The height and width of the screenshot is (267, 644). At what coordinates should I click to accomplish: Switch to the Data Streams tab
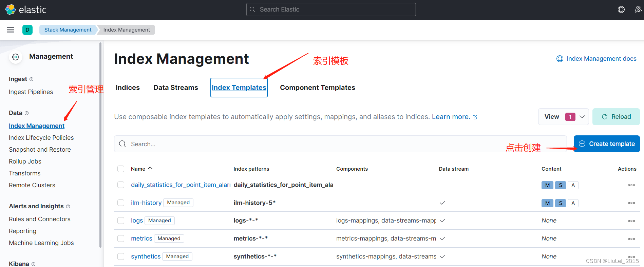[176, 88]
